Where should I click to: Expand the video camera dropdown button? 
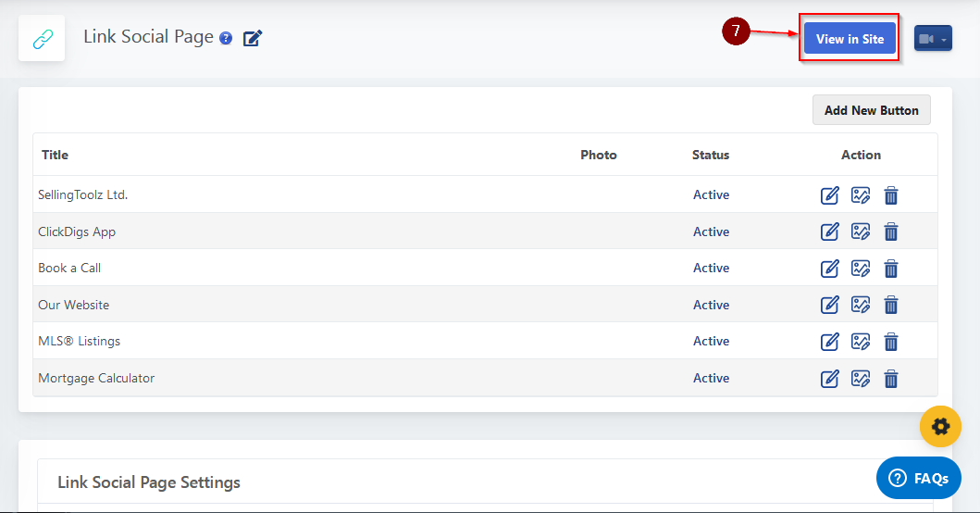[933, 39]
